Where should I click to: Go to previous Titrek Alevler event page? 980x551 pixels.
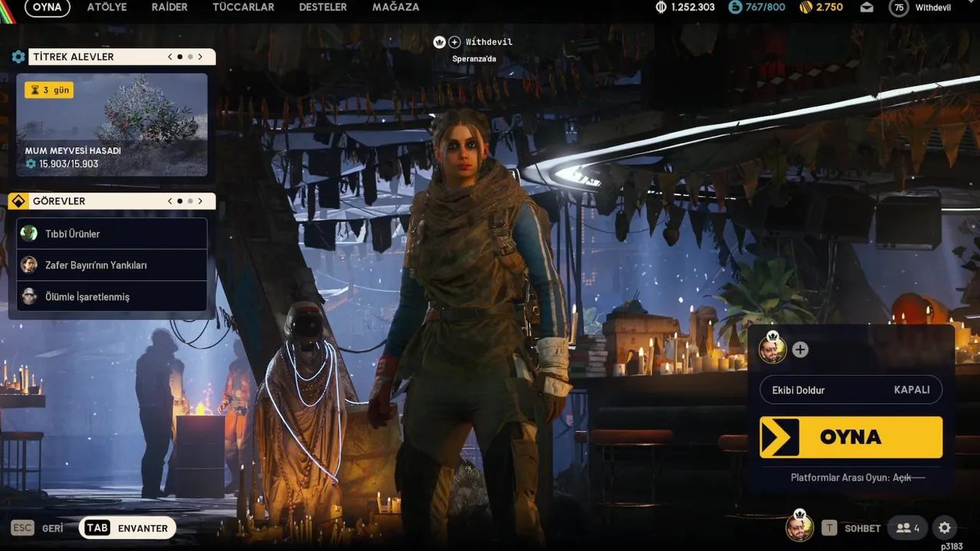[x=170, y=57]
